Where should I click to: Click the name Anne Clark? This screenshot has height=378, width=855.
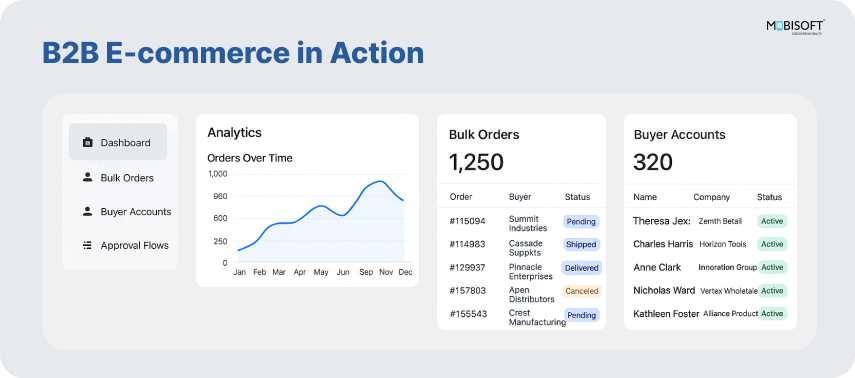click(657, 267)
